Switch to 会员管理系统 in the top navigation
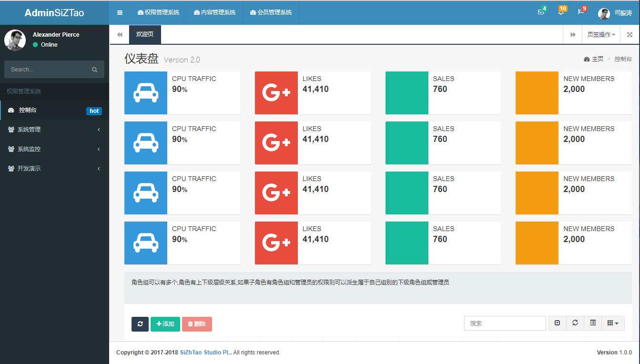 tap(271, 12)
